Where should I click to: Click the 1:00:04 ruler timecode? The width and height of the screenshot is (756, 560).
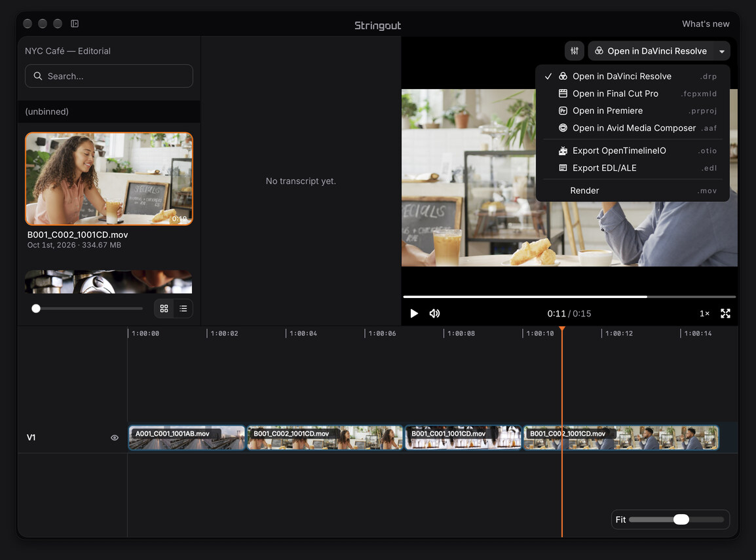[x=303, y=333]
